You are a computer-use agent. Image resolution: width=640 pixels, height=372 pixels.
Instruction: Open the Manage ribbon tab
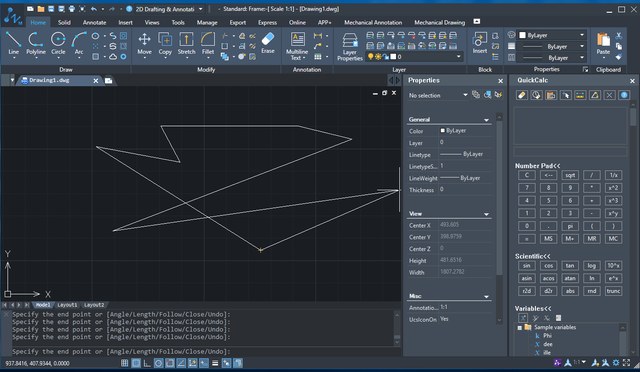pos(207,22)
